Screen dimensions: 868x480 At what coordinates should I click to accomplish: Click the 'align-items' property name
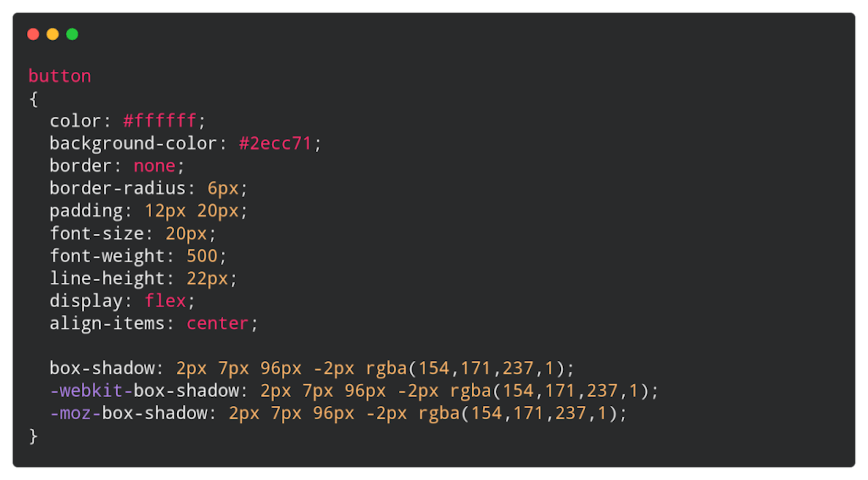coord(107,324)
